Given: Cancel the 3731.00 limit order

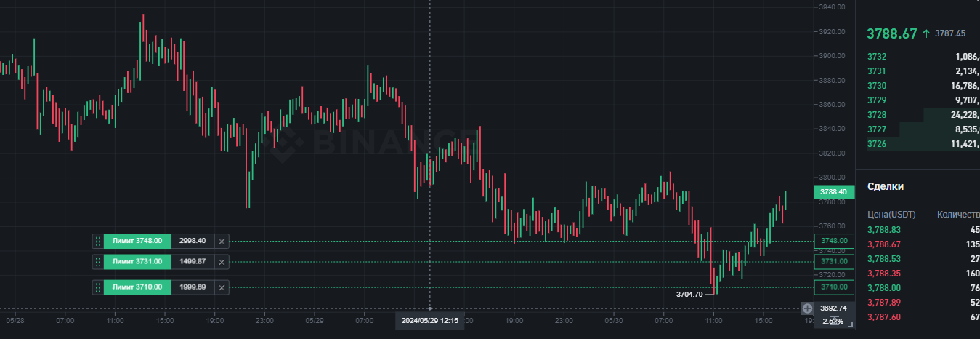Looking at the screenshot, I should pyautogui.click(x=222, y=262).
